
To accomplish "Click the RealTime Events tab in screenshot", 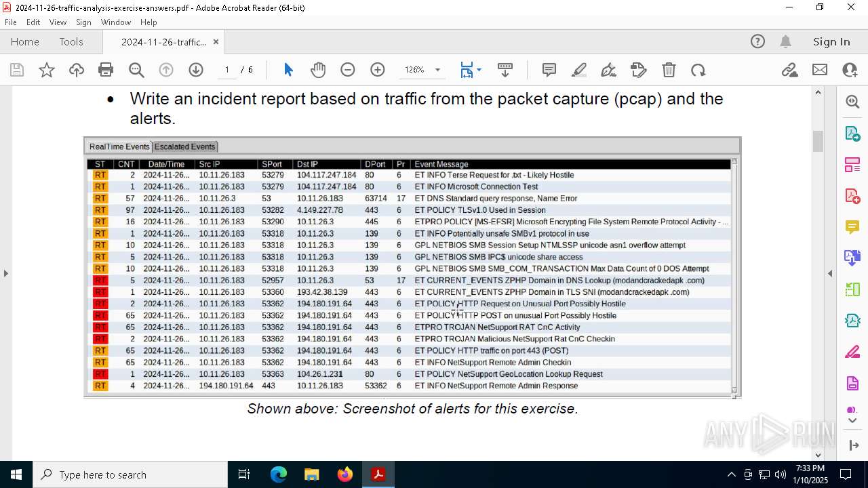I will (119, 146).
